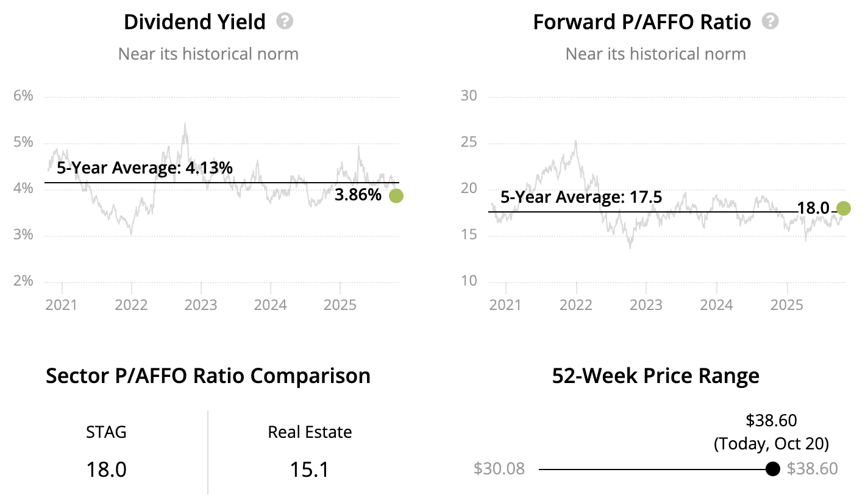Select the green 18.0 P/AFFO marker dot
This screenshot has width=868, height=503.
click(x=844, y=208)
